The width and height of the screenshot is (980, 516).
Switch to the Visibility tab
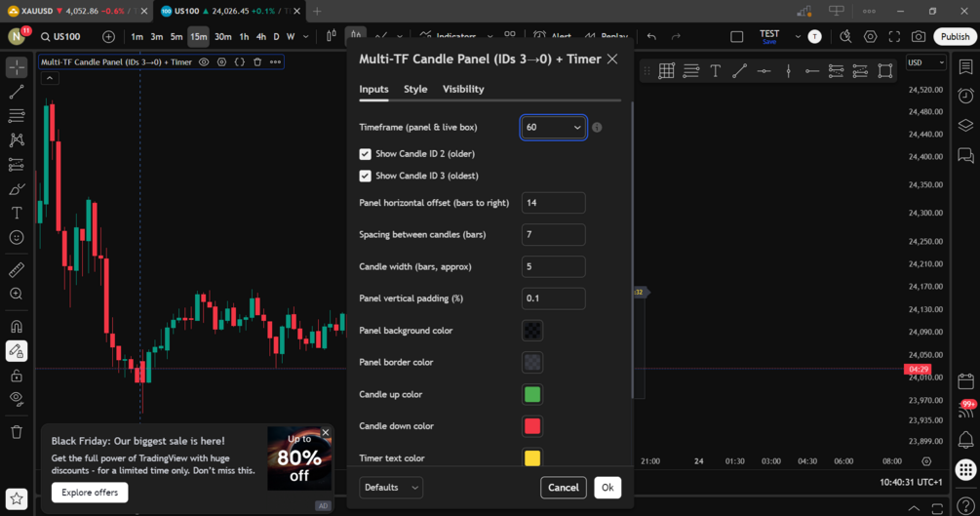[x=463, y=89]
